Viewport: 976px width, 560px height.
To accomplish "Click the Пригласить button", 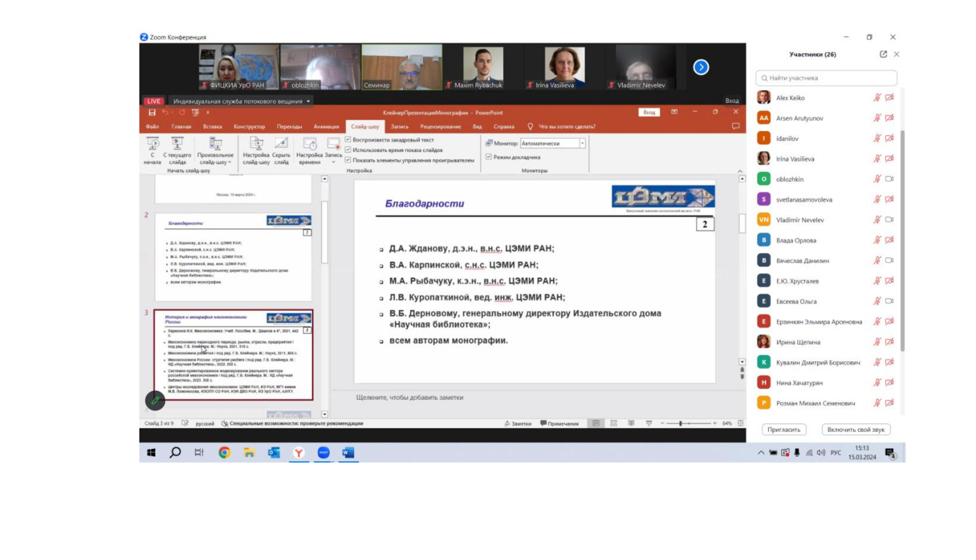I will coord(784,430).
